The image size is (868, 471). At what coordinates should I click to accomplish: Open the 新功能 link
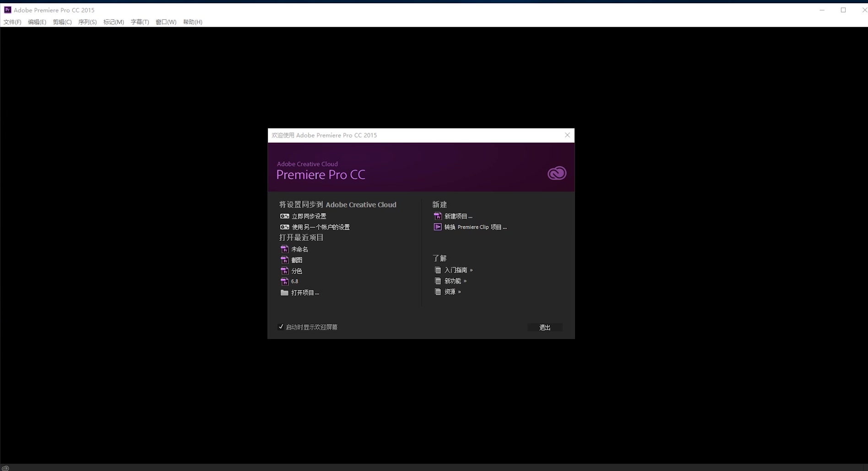tap(456, 281)
